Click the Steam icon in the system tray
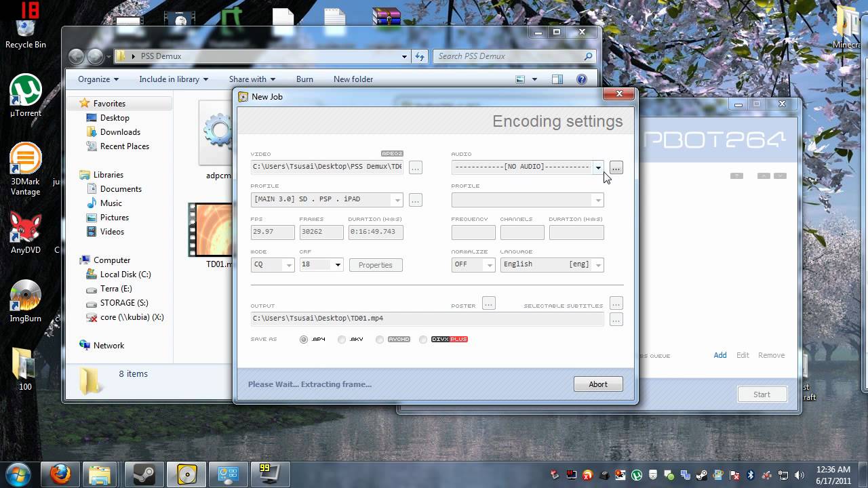This screenshot has width=868, height=488. pos(702,475)
